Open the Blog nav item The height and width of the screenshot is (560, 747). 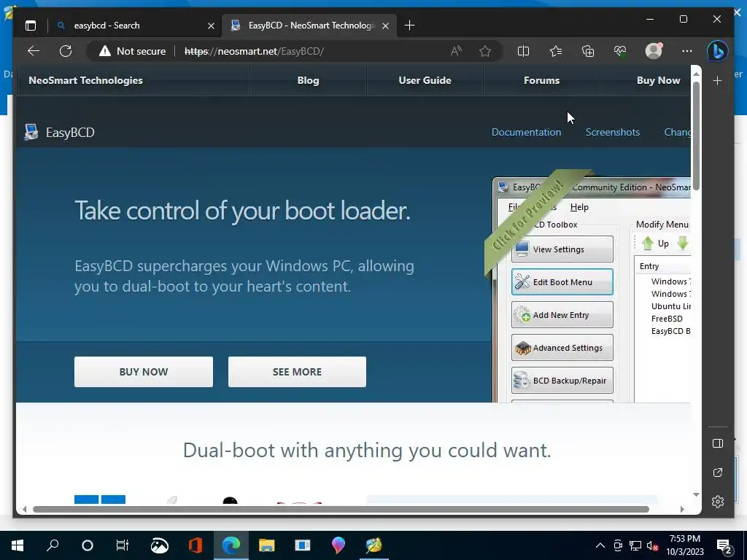(x=309, y=80)
